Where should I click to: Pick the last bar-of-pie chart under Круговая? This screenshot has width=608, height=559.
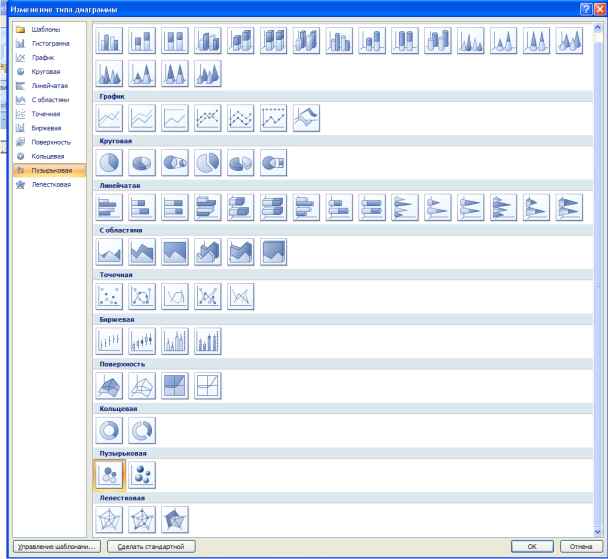coord(273,162)
